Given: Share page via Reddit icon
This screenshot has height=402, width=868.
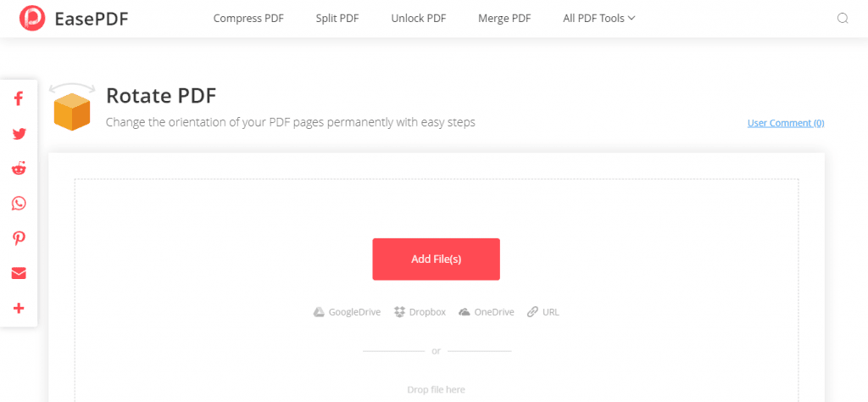Looking at the screenshot, I should 19,169.
